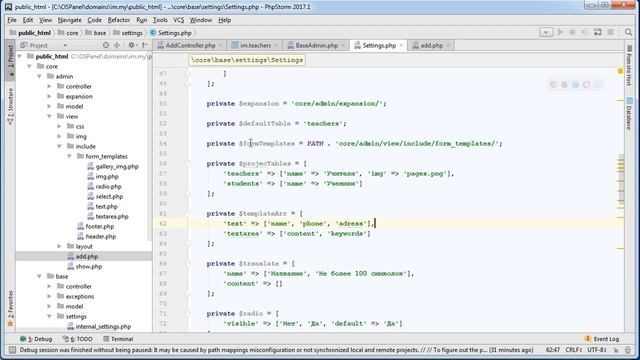This screenshot has height=360, width=640.
Task: Collapse the admin folder in tree
Action: [x=40, y=76]
